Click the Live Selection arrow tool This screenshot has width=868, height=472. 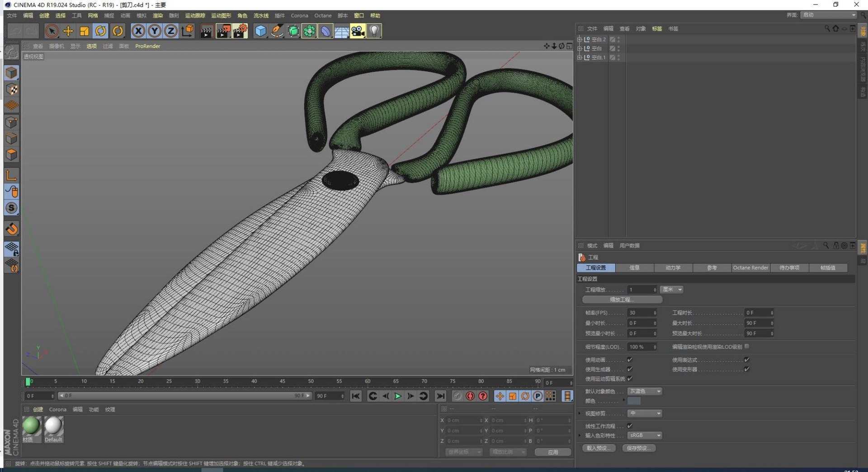(x=52, y=31)
